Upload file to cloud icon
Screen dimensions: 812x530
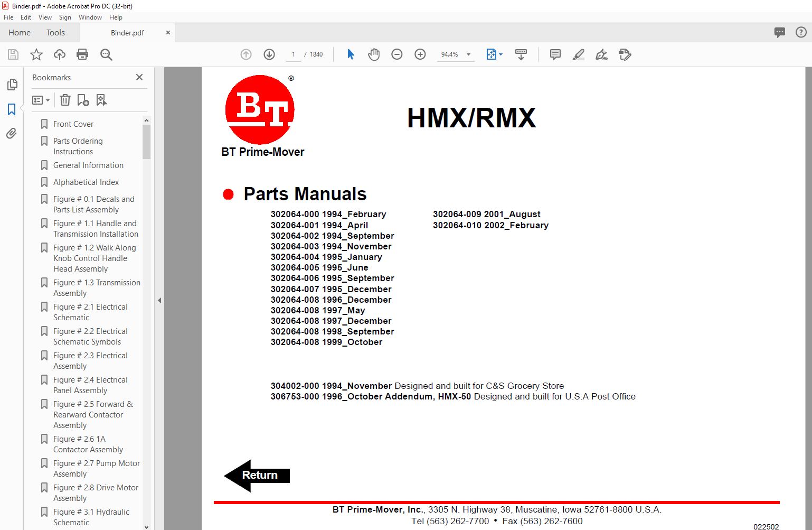pyautogui.click(x=60, y=54)
